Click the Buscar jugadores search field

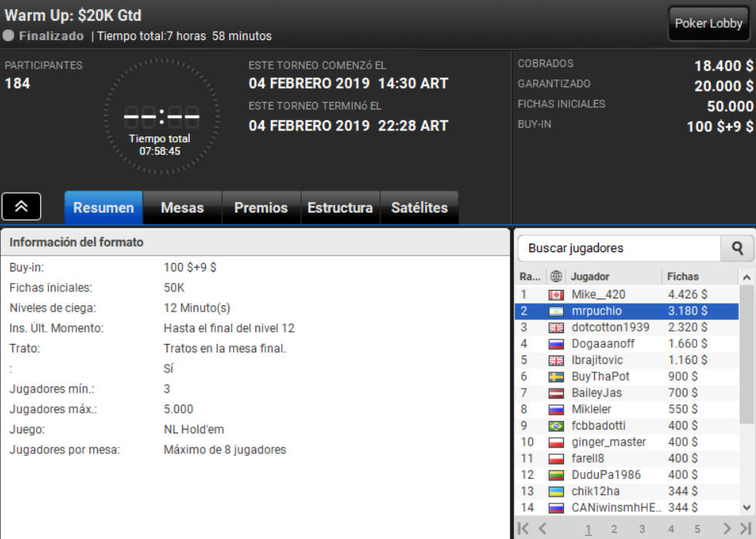[x=619, y=248]
